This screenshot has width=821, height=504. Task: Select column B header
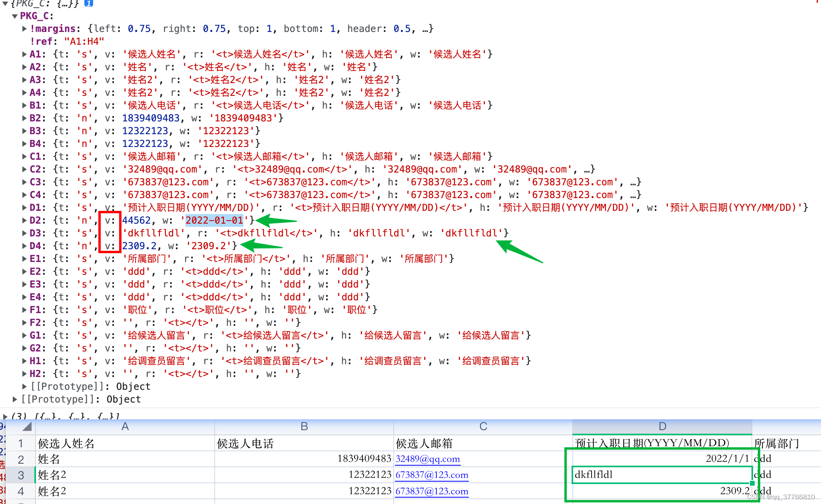(x=304, y=427)
